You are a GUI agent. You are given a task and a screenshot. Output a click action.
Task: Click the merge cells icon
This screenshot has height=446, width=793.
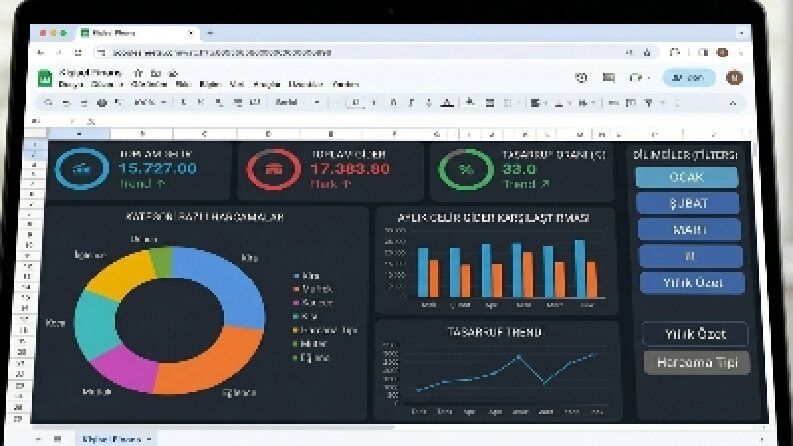point(507,103)
